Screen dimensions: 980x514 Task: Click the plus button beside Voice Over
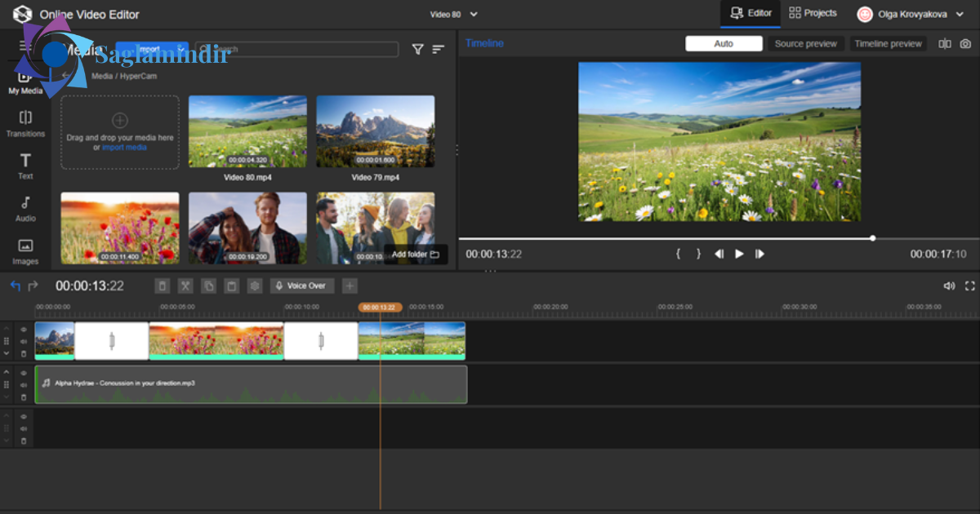click(350, 286)
